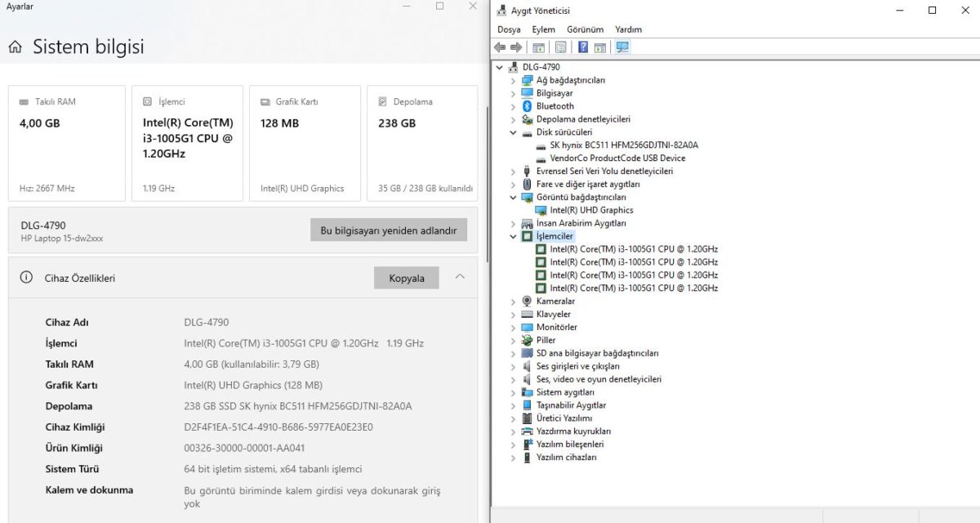This screenshot has width=980, height=523.
Task: Expand the Depolama denetleyicileri node arrow
Action: (513, 119)
